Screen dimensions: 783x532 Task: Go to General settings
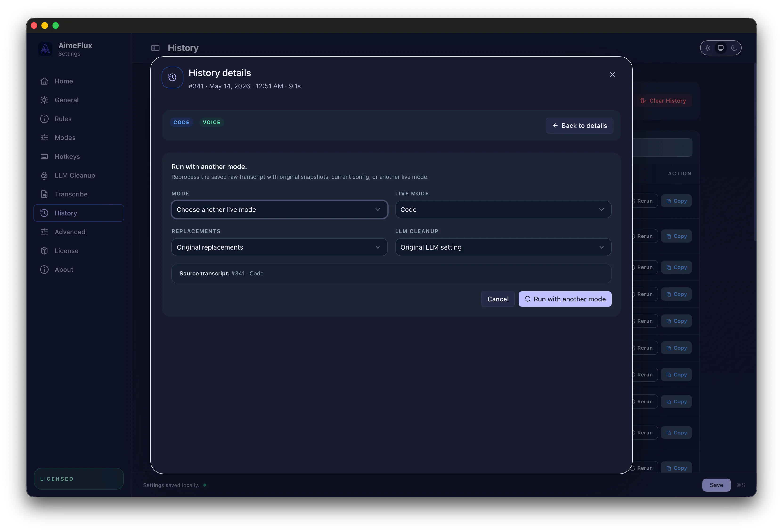coord(79,100)
